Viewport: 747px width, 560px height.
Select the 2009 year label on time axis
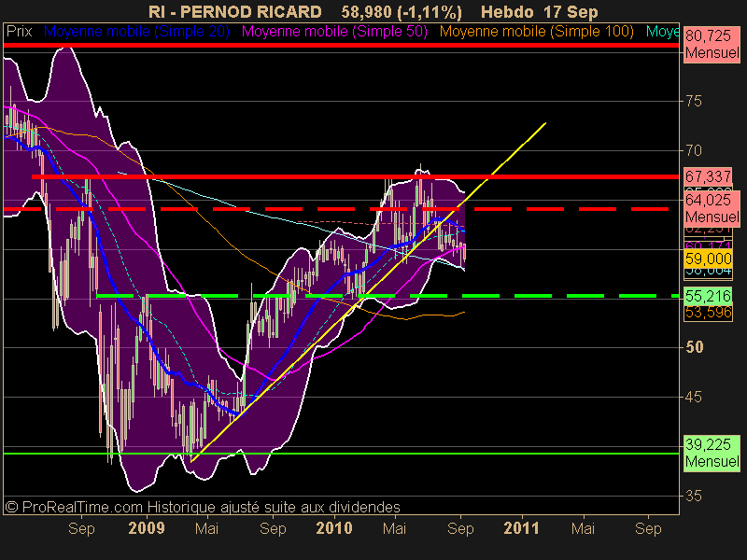(x=147, y=528)
